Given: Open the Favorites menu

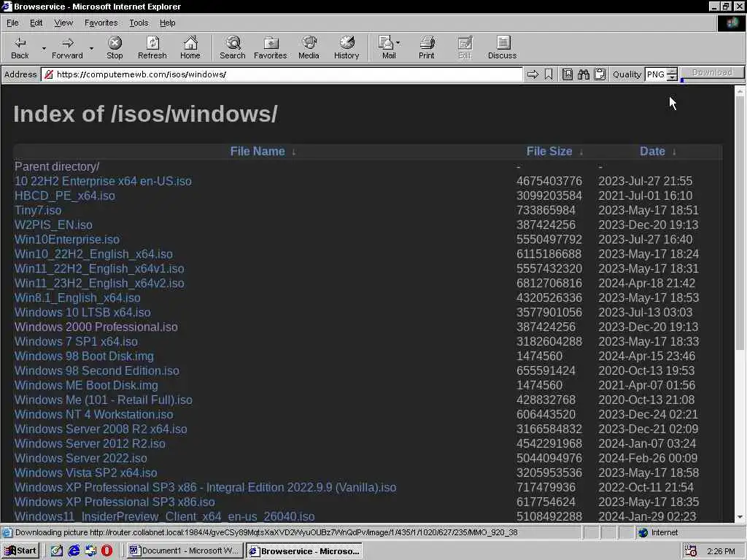Looking at the screenshot, I should [x=101, y=23].
